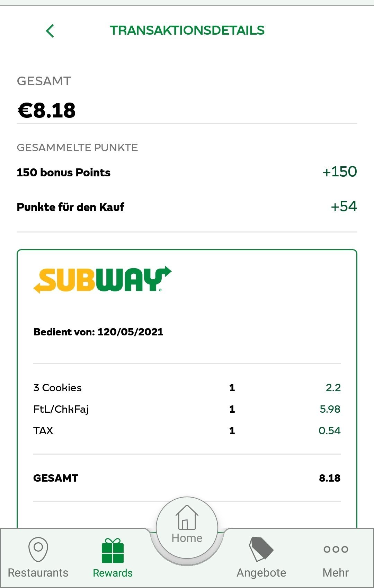This screenshot has height=588, width=374.
Task: Select the Punkte für den Kauf row
Action: [187, 207]
